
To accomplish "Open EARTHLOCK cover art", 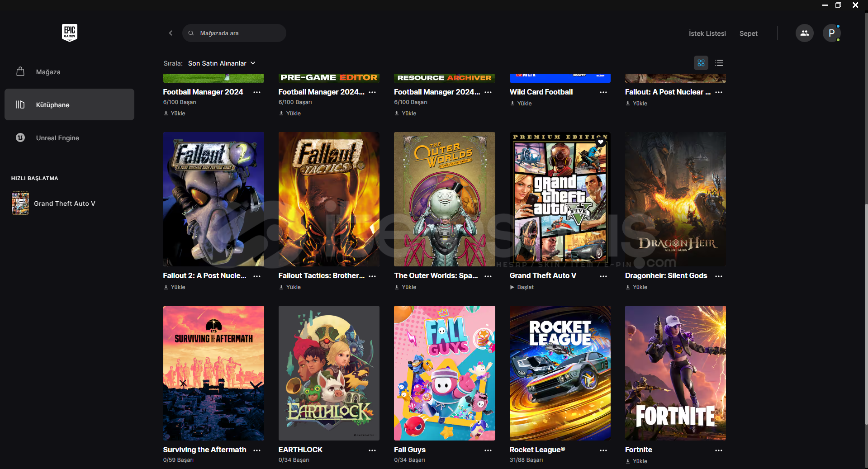I will tap(329, 373).
